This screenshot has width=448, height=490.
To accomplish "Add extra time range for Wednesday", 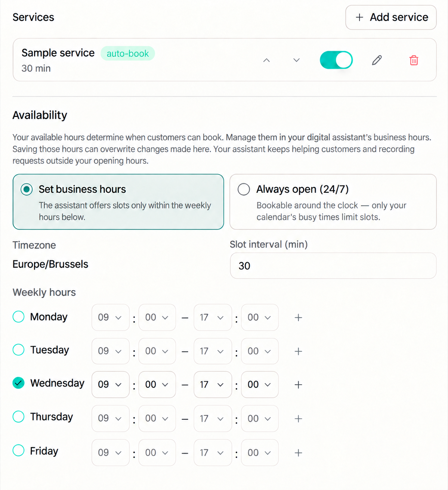I will pyautogui.click(x=298, y=385).
